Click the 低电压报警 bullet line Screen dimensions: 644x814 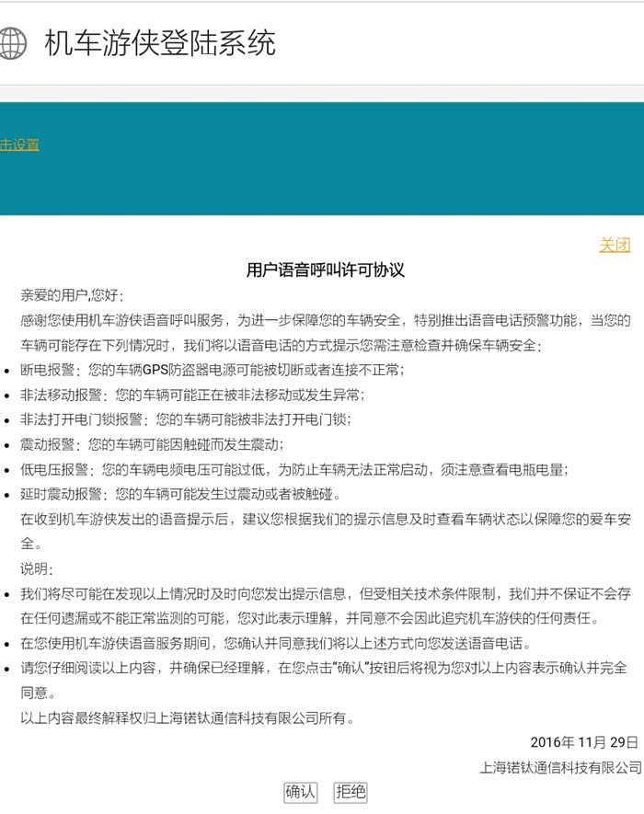pyautogui.click(x=294, y=469)
